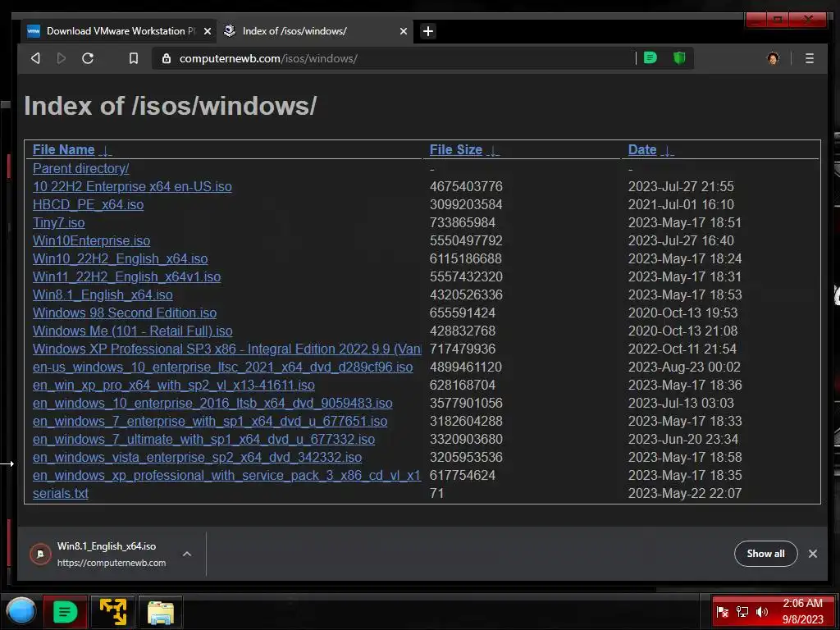Download Win10Enterprise.iso
Screen dimensions: 840x630
point(92,240)
